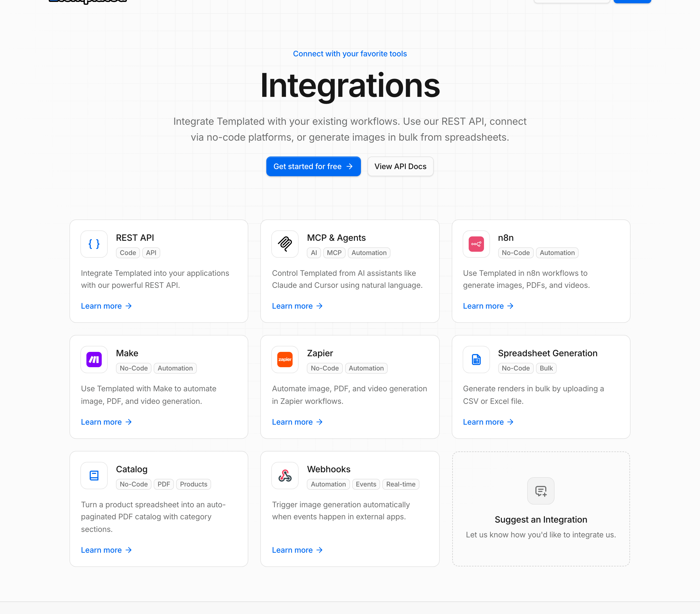Viewport: 700px width, 614px height.
Task: Open Learn more link under REST API
Action: pyautogui.click(x=106, y=306)
